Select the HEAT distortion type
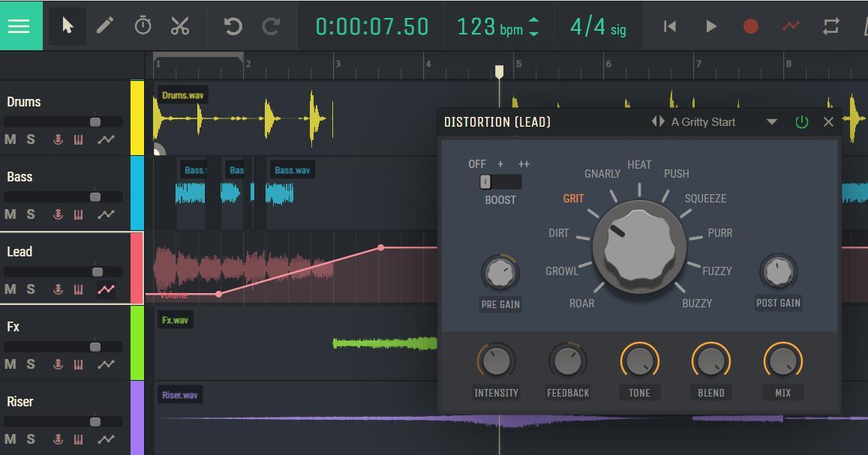This screenshot has height=455, width=868. pyautogui.click(x=639, y=165)
